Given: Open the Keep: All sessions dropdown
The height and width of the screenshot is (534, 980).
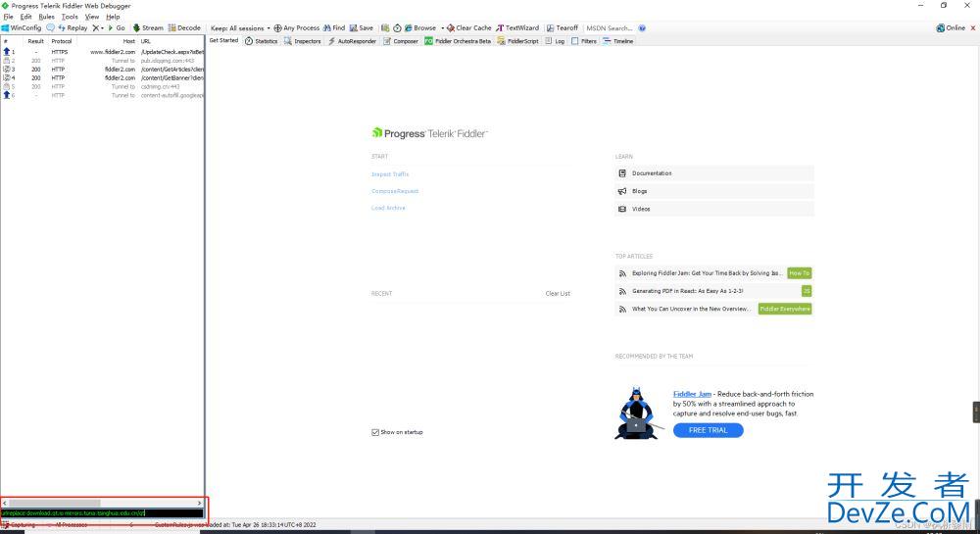Looking at the screenshot, I should [x=241, y=28].
